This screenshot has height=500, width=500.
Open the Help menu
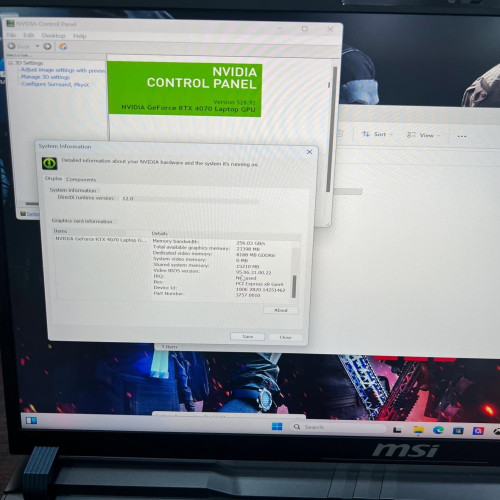point(80,36)
